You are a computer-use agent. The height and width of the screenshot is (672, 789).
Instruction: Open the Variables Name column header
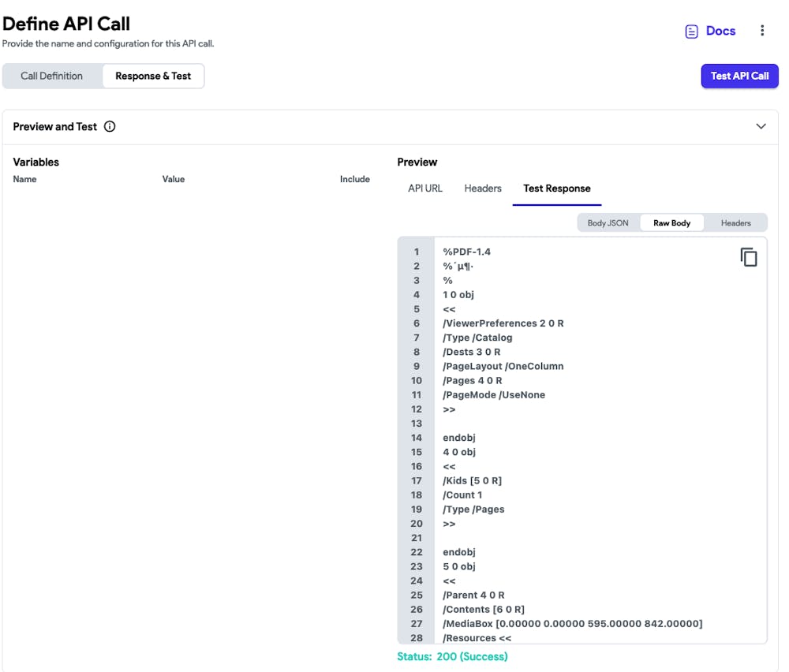pyautogui.click(x=24, y=179)
